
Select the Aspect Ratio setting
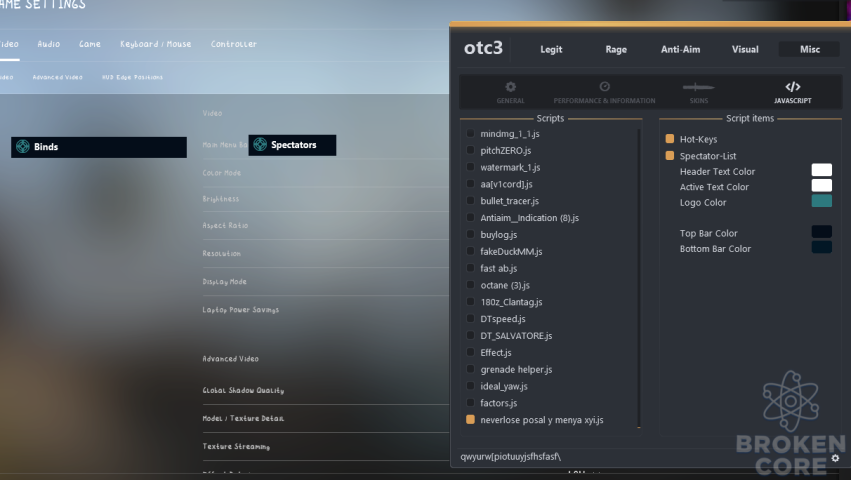pos(225,225)
